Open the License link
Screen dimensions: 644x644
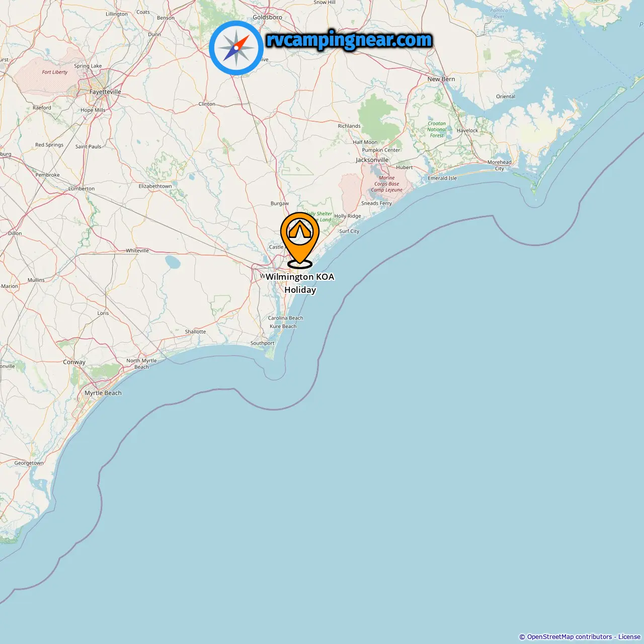(629, 636)
